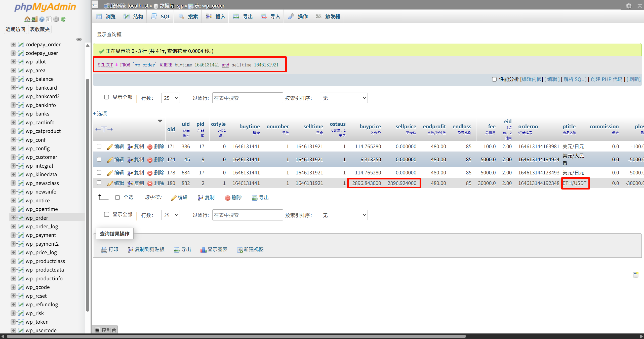Select row checkbox for oid 171
The height and width of the screenshot is (339, 644).
click(99, 146)
